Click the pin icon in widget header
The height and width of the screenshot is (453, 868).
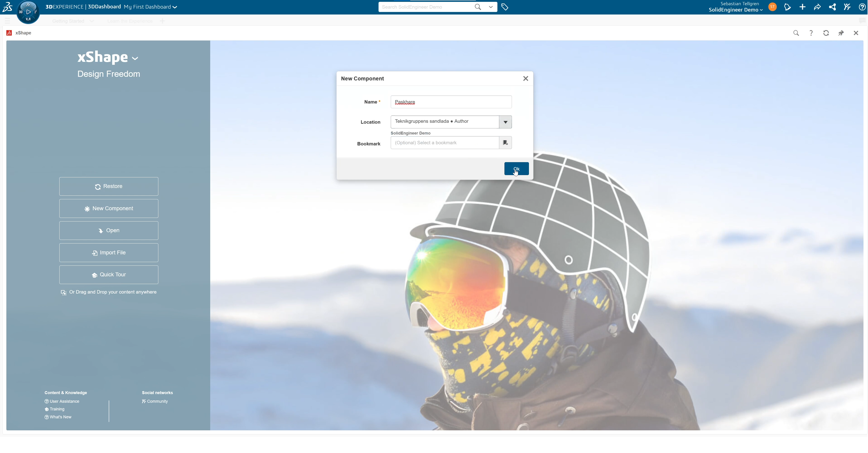tap(841, 33)
